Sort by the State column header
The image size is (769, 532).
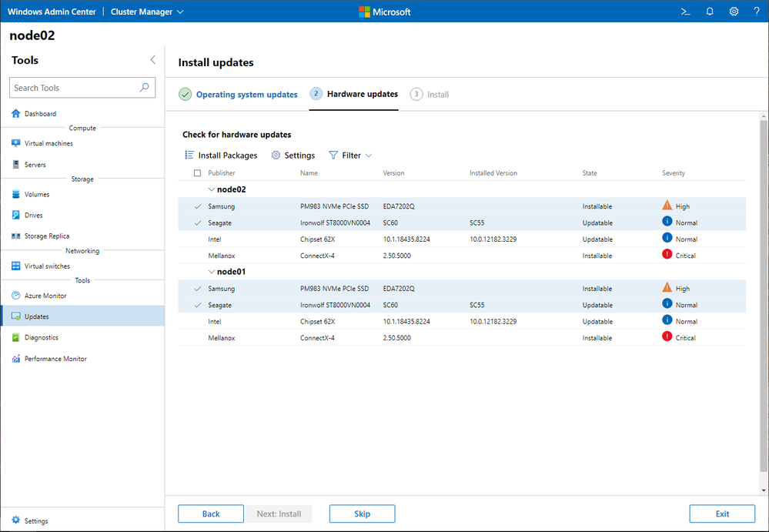590,173
